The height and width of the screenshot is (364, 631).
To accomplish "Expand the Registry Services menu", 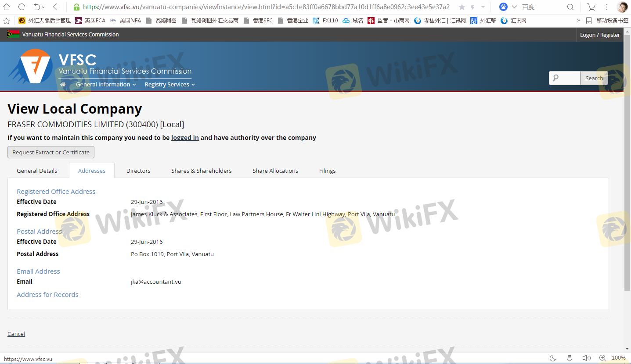I will point(169,85).
